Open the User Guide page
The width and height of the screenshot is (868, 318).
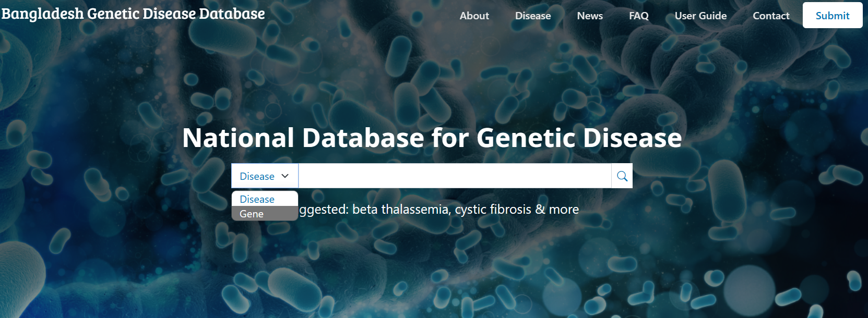click(700, 16)
